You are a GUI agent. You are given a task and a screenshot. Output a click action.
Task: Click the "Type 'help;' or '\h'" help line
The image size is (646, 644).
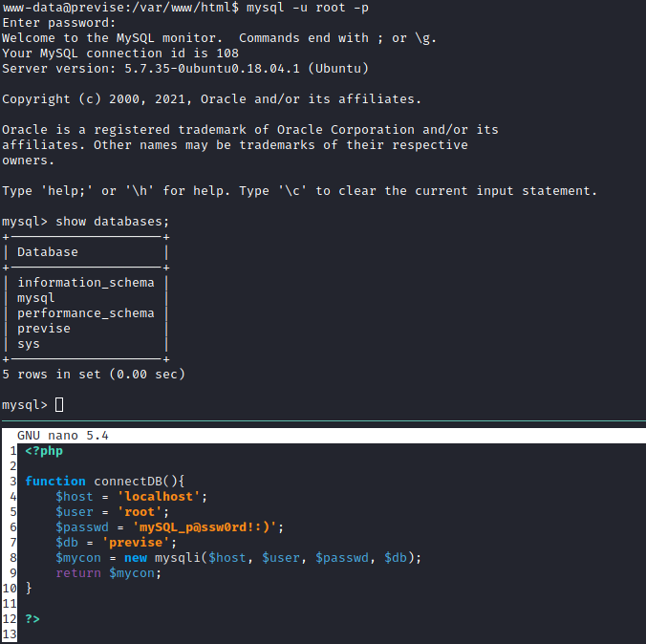point(299,191)
